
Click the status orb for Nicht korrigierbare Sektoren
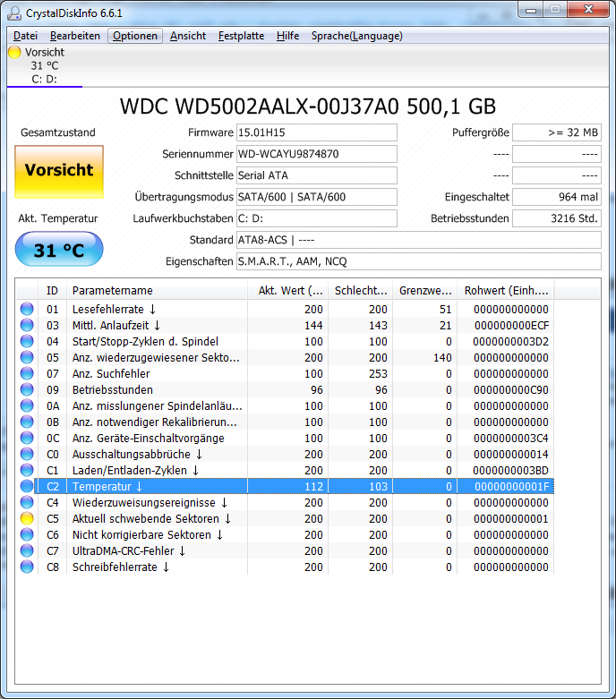pos(27,534)
